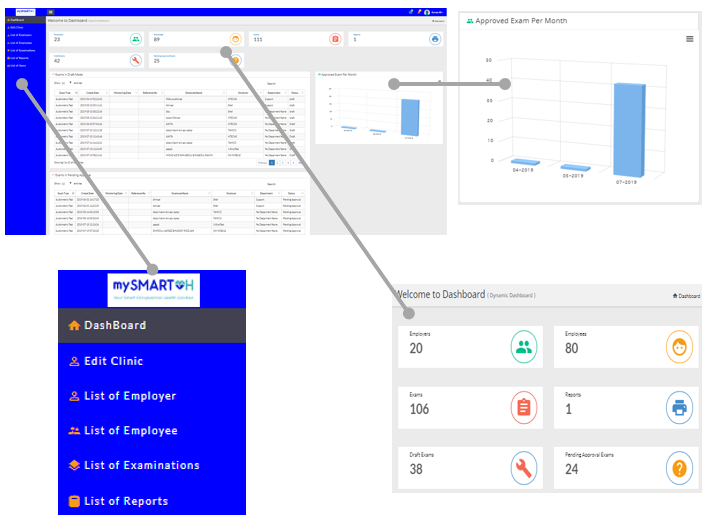Select List of Employer in enlarged sidebar
This screenshot has height=521, width=708.
pos(130,396)
